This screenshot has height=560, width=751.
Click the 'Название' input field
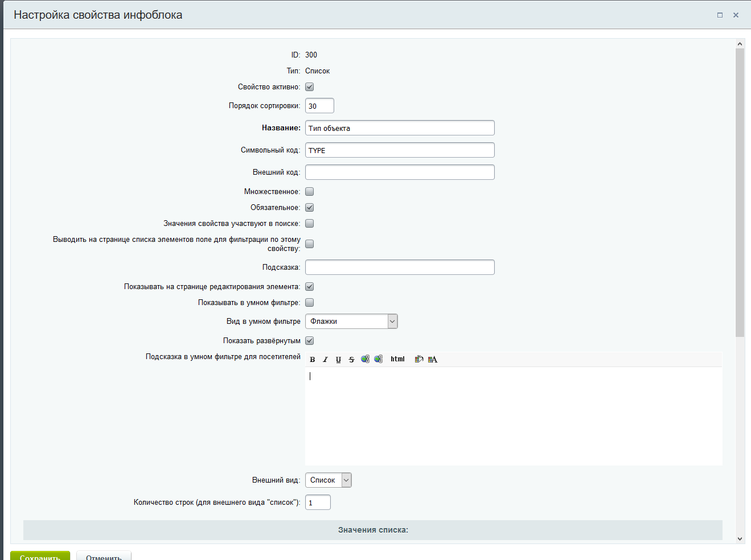coord(400,128)
